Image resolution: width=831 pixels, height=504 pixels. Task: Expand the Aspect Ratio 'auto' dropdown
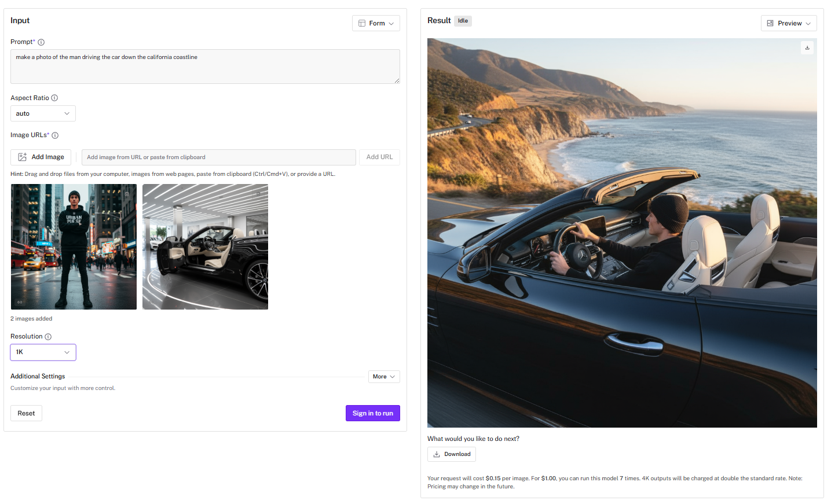[x=43, y=113]
